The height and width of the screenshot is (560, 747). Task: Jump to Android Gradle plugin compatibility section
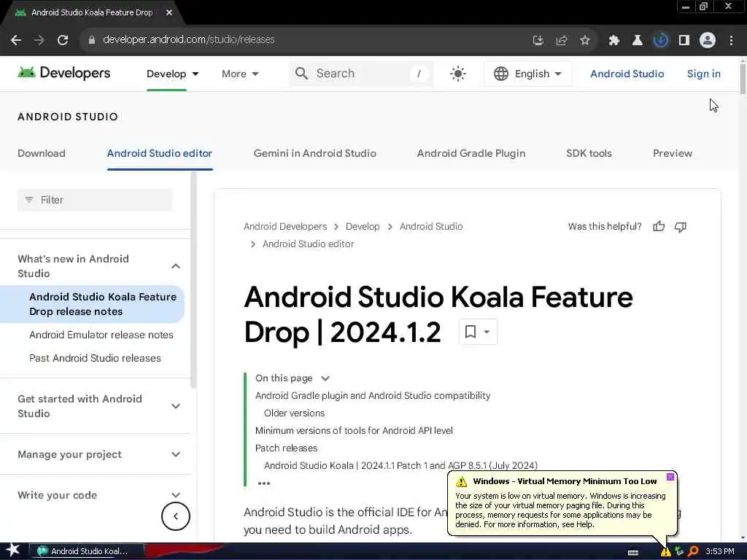click(x=373, y=396)
